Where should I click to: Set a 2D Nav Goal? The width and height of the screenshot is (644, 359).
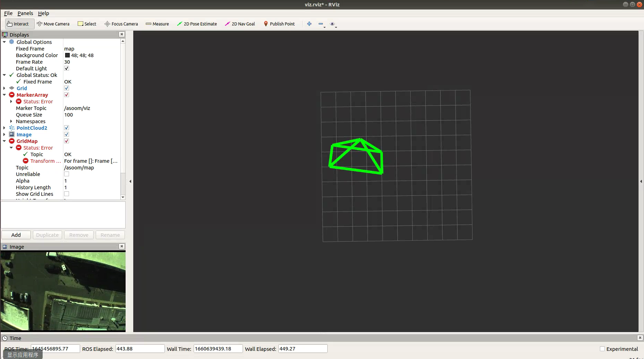coord(240,24)
